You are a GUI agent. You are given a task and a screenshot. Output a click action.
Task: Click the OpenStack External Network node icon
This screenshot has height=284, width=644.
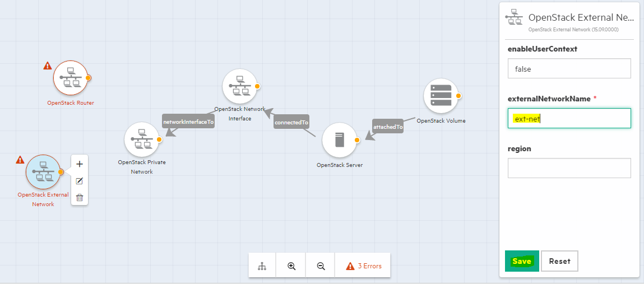43,171
